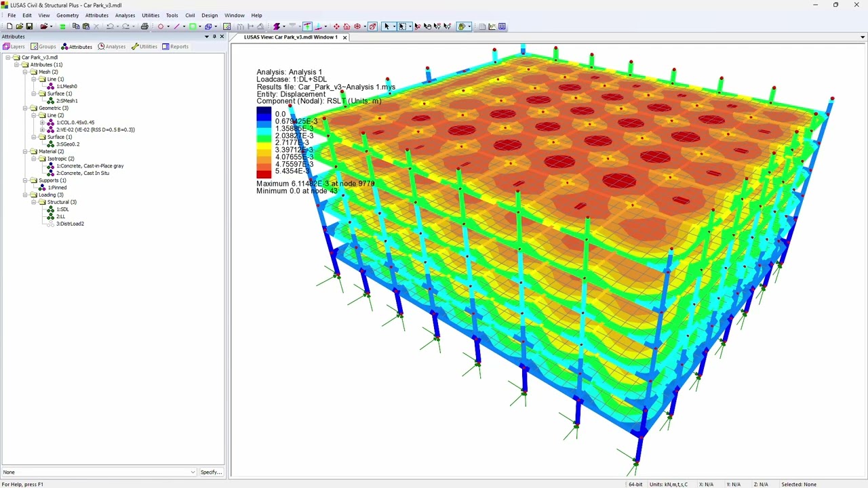
Task: Close the Car Park_v3.mdl Window 1 tab
Action: point(344,37)
